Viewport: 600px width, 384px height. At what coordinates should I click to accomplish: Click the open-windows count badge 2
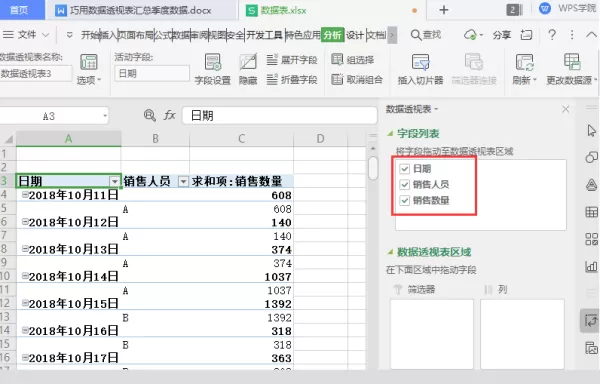[513, 10]
